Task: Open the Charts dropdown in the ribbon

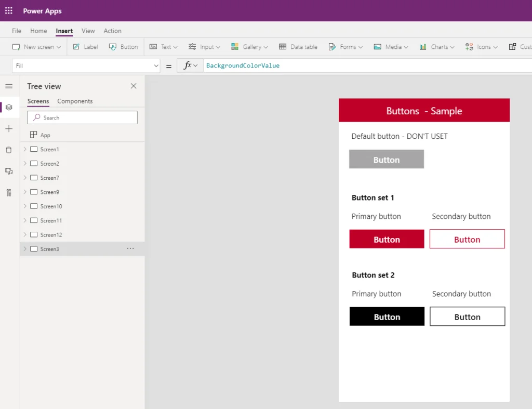Action: pyautogui.click(x=436, y=46)
